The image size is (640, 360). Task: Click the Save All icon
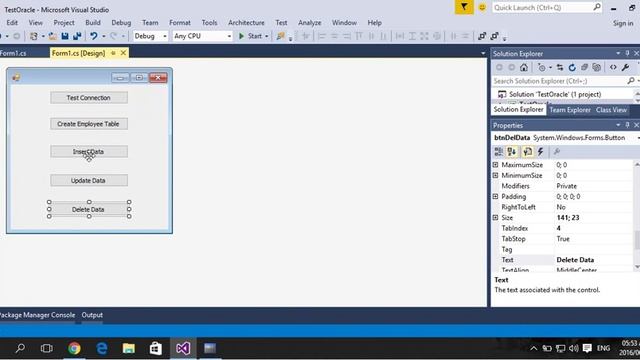tap(77, 36)
